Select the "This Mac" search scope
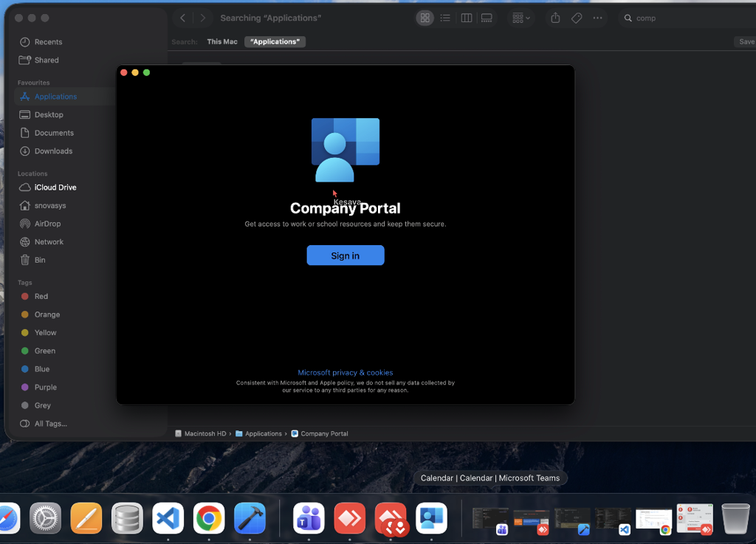756x544 pixels. pos(222,42)
